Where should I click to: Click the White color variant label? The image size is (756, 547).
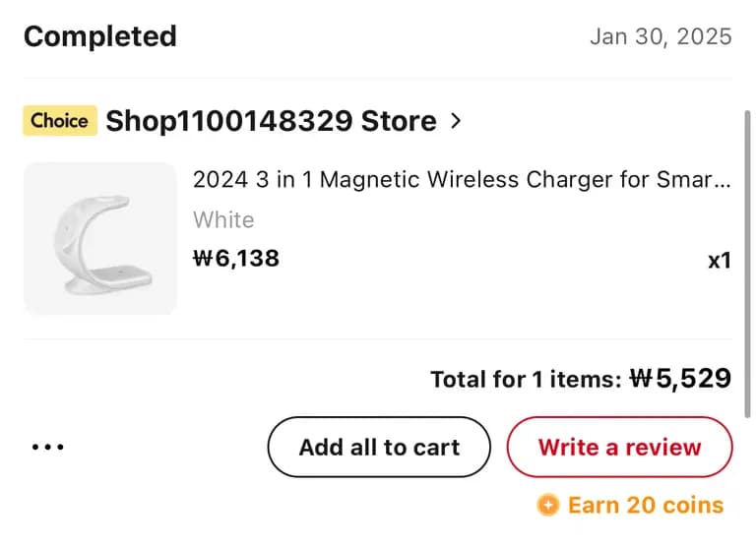pyautogui.click(x=223, y=219)
